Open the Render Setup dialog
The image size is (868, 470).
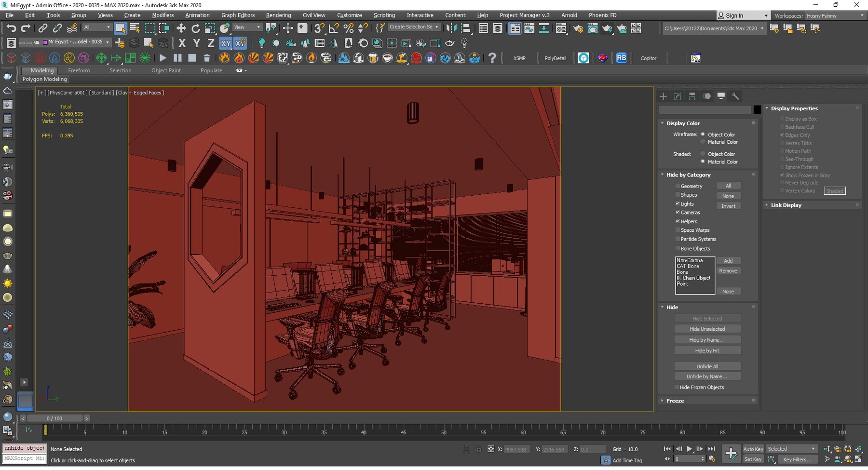578,28
